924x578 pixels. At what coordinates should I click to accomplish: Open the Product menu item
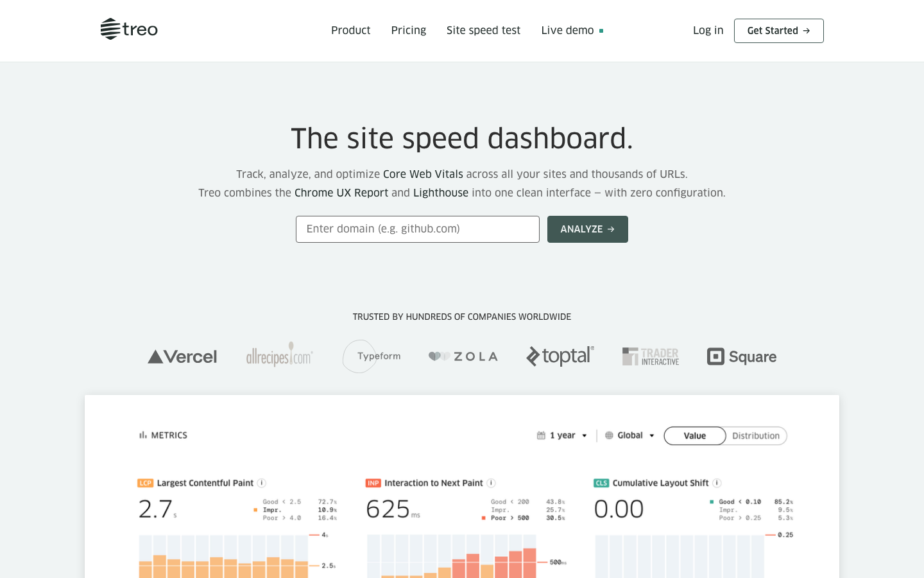pos(350,30)
